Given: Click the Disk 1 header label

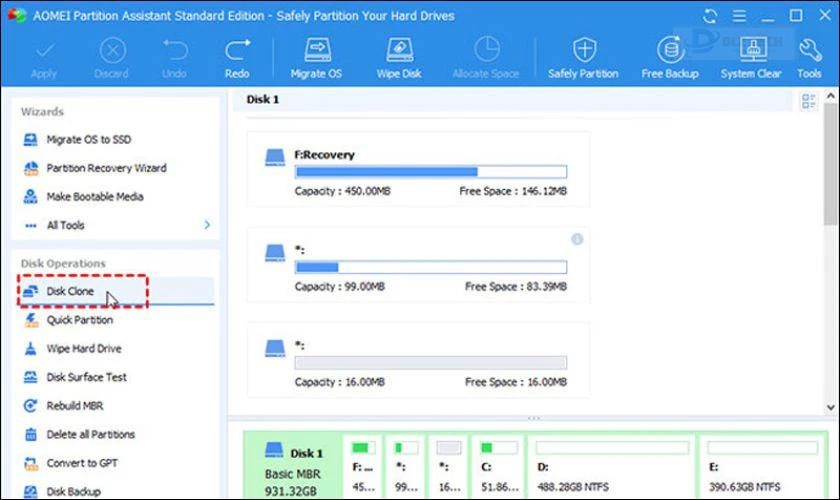Looking at the screenshot, I should (x=262, y=99).
